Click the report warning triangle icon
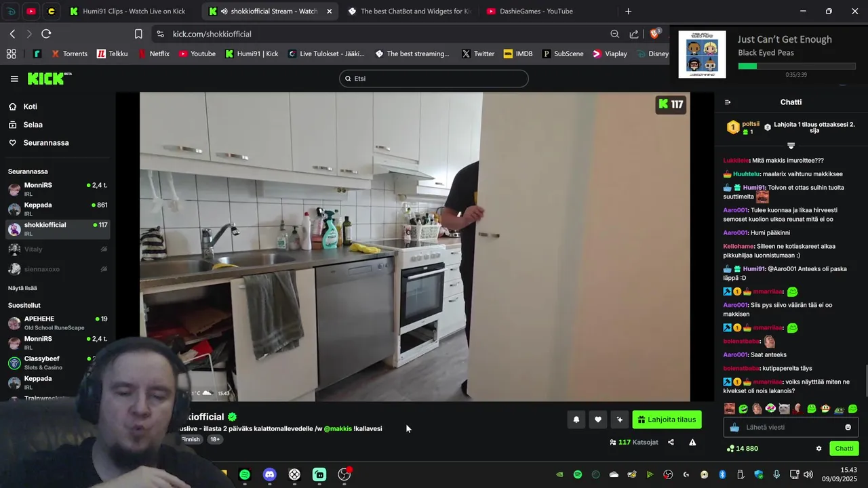The width and height of the screenshot is (868, 488). [692, 443]
